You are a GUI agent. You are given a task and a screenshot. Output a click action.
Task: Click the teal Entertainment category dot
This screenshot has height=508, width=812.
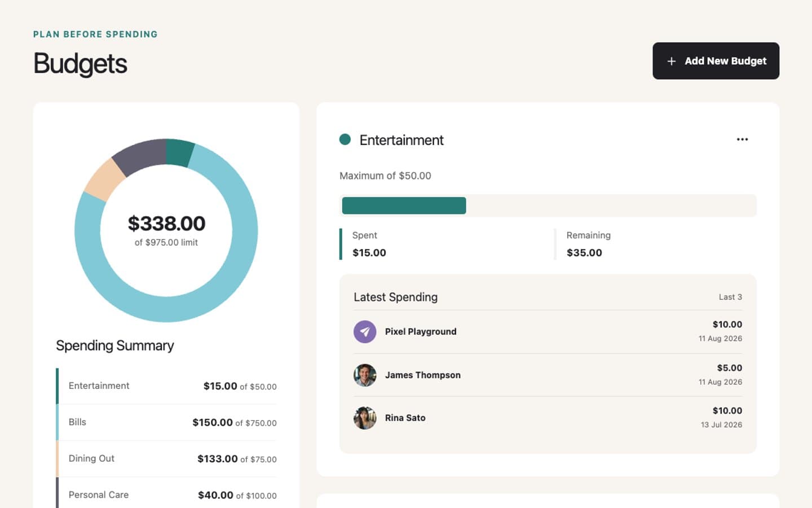[345, 139]
